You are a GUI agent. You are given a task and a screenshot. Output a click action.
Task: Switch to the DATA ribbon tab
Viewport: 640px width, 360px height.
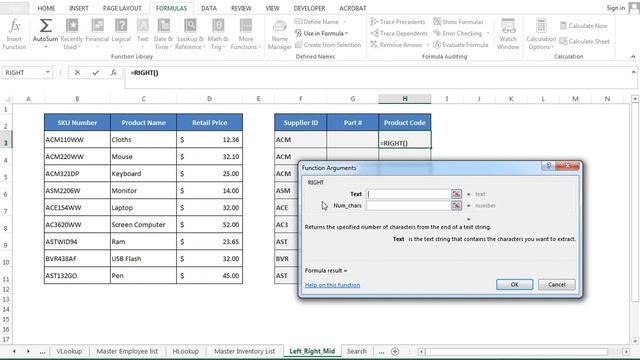pyautogui.click(x=209, y=8)
